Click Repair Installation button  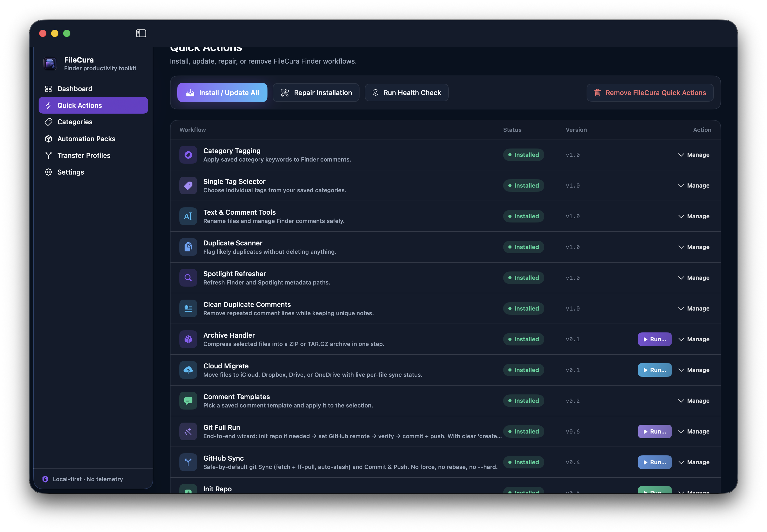tap(316, 93)
